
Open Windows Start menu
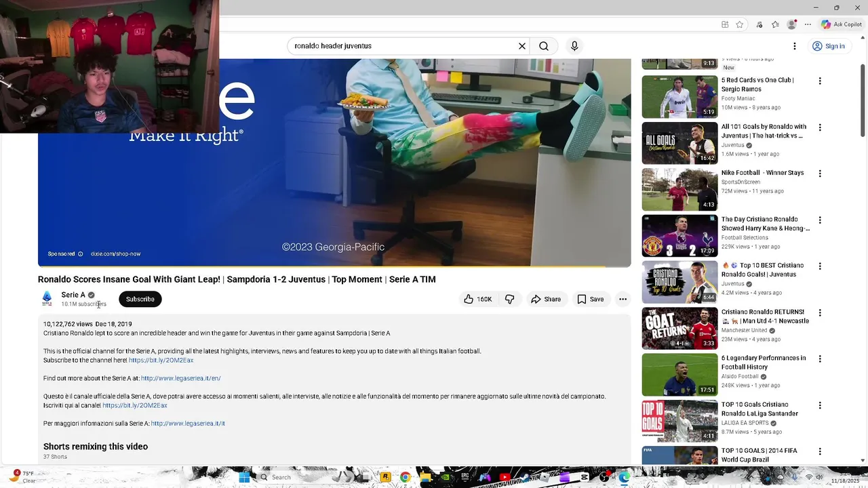244,477
